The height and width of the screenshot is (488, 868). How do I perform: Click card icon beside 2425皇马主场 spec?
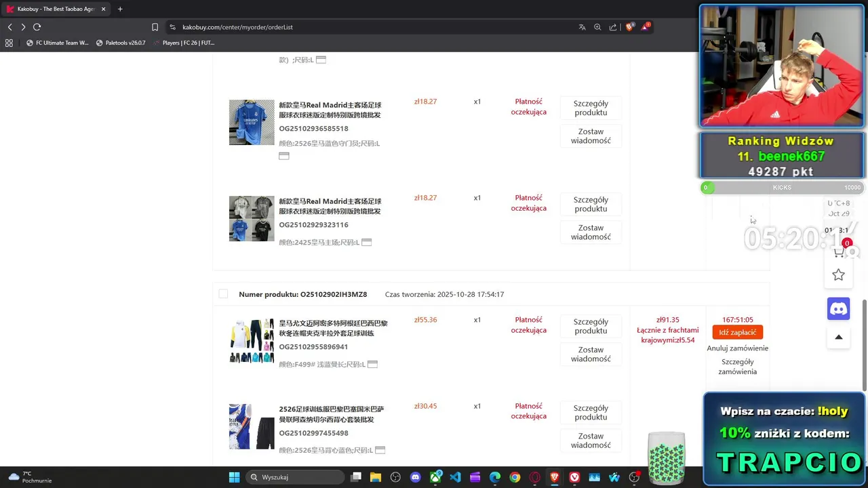(366, 242)
